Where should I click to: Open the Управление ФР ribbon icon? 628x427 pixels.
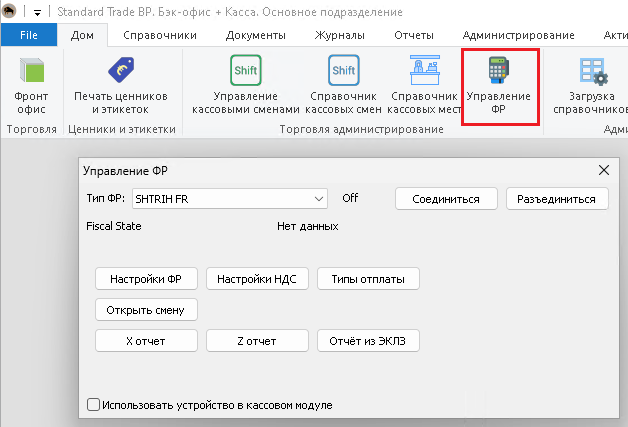click(x=499, y=86)
